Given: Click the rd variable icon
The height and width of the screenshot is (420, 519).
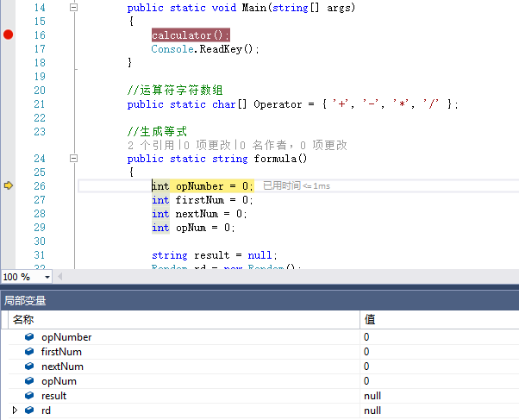Looking at the screenshot, I should coord(29,410).
